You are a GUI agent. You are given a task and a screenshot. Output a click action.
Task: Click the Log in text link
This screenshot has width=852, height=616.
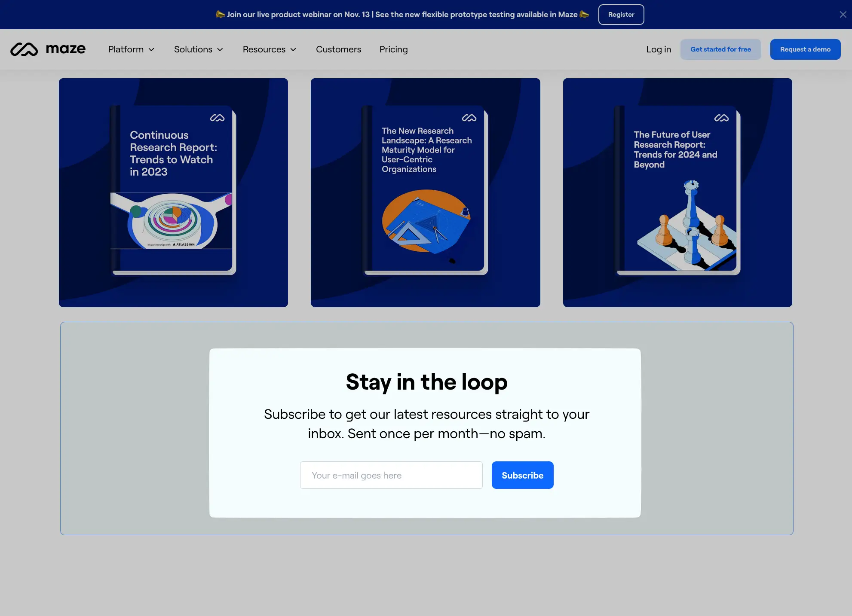tap(658, 49)
